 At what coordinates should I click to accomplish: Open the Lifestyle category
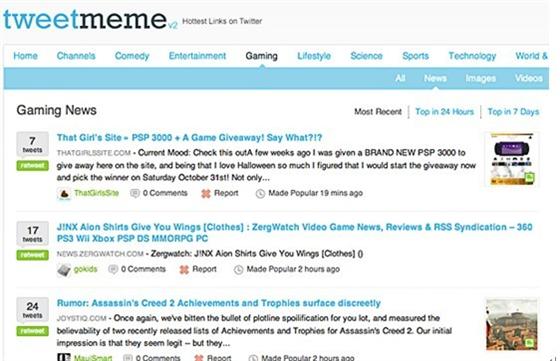pyautogui.click(x=314, y=56)
